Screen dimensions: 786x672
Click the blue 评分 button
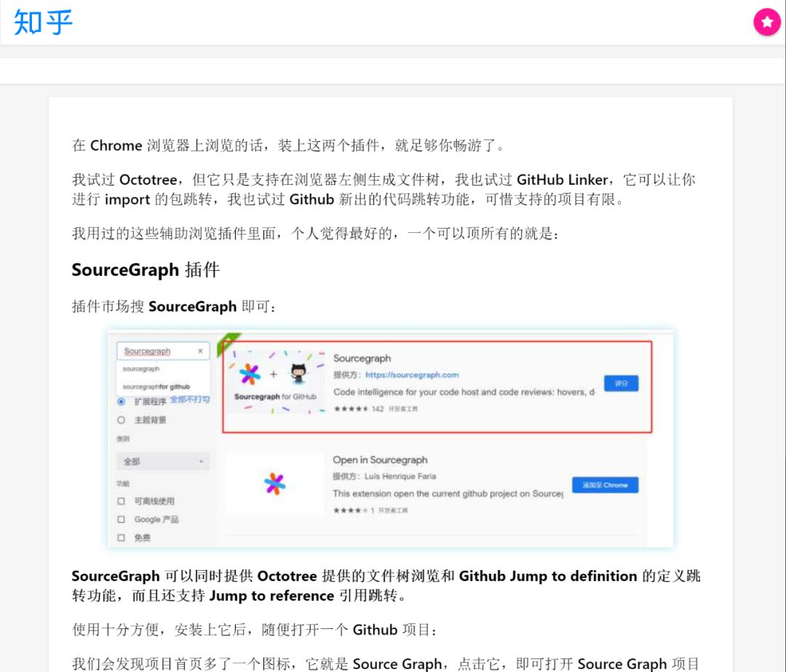coord(621,383)
